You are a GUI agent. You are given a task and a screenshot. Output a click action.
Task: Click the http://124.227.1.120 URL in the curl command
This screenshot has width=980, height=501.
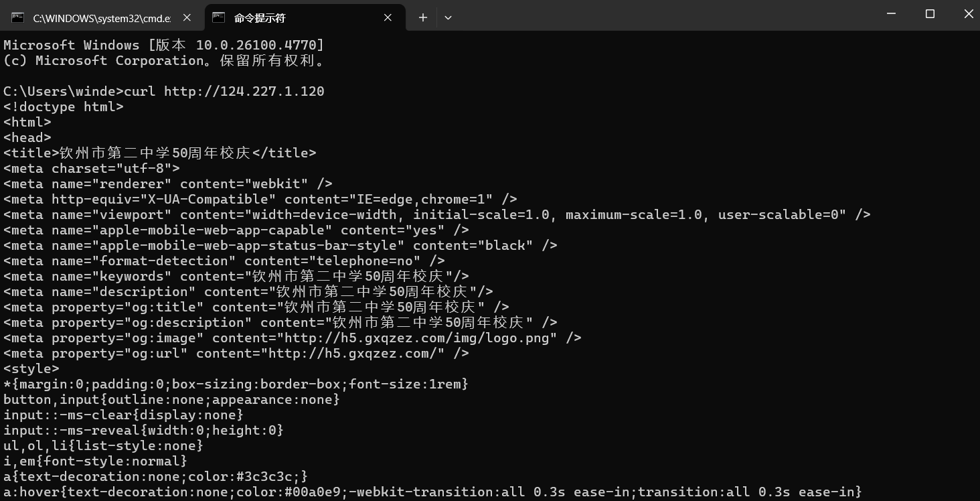[x=244, y=91]
